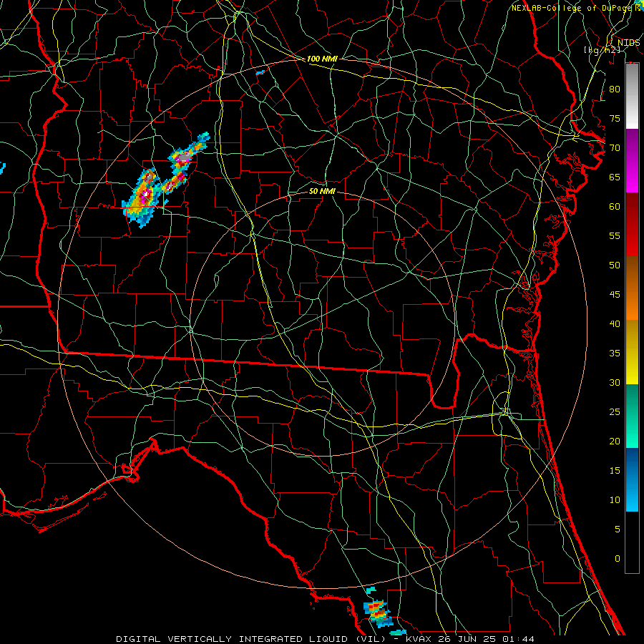
Task: Click the scale value 60
Action: tap(615, 207)
